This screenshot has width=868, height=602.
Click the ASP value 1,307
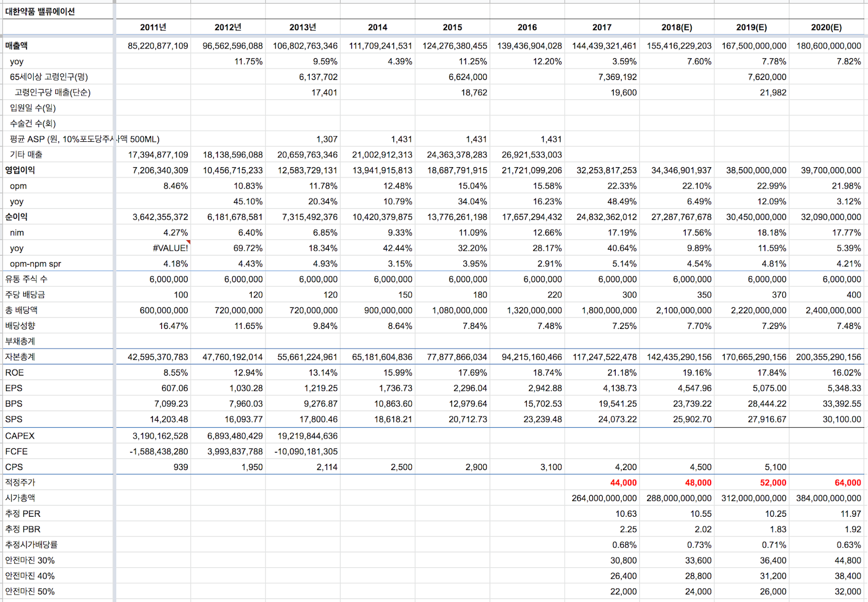327,140
